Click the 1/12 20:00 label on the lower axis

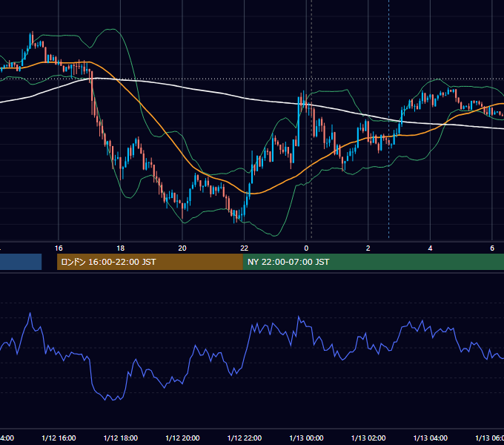click(x=182, y=438)
